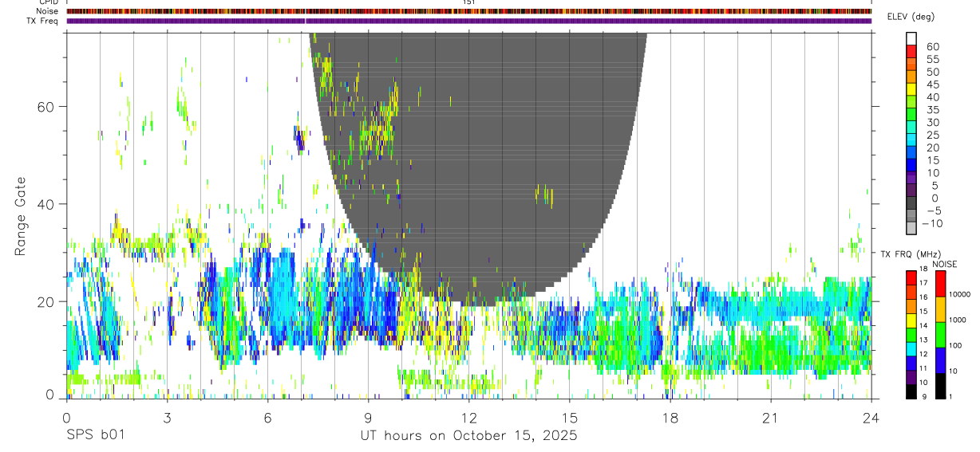Screen dimensions: 980x452
Task: Click the x-axis tick label "21" UT hours
Action: click(770, 418)
